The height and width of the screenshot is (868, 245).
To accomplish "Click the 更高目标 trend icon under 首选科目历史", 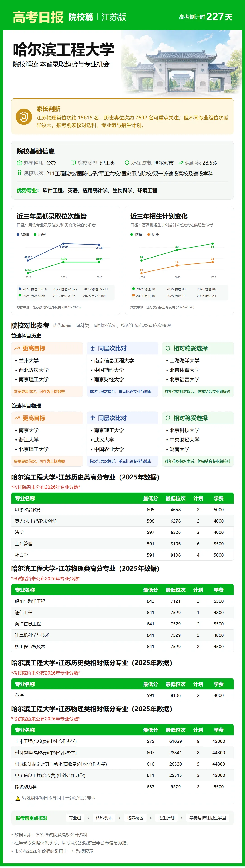I will point(17,348).
